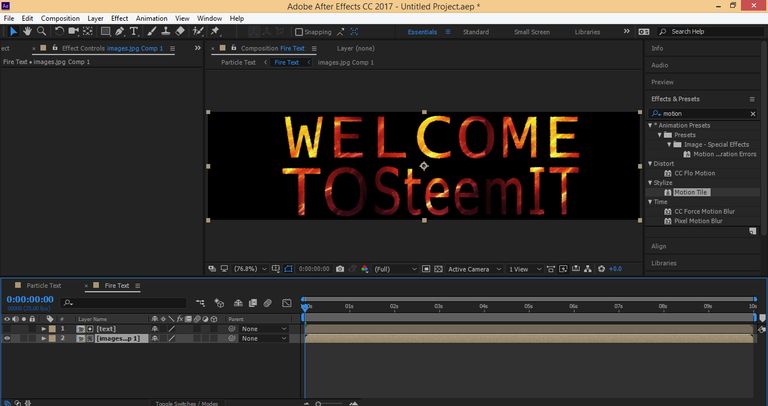Toggle transparency grid in the viewer
Screen dimensions: 768x406
click(438, 269)
